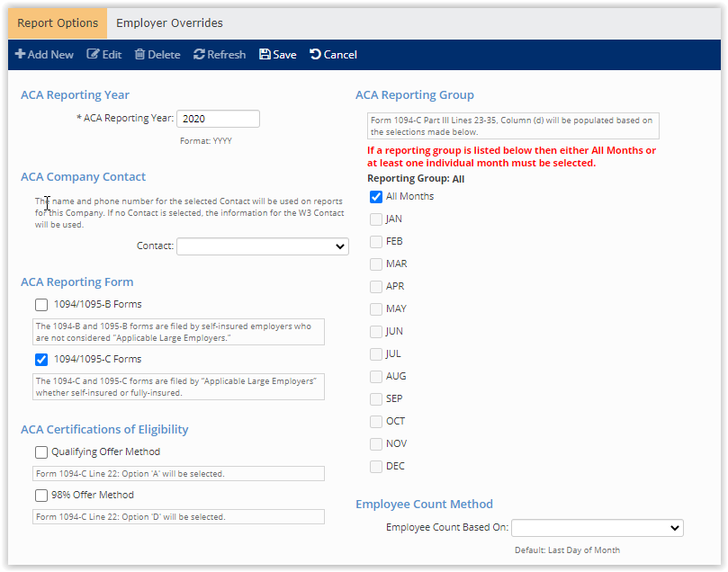Enable the 1094/1095-B Forms checkbox
Screen dimensions: 728x572
click(x=41, y=305)
